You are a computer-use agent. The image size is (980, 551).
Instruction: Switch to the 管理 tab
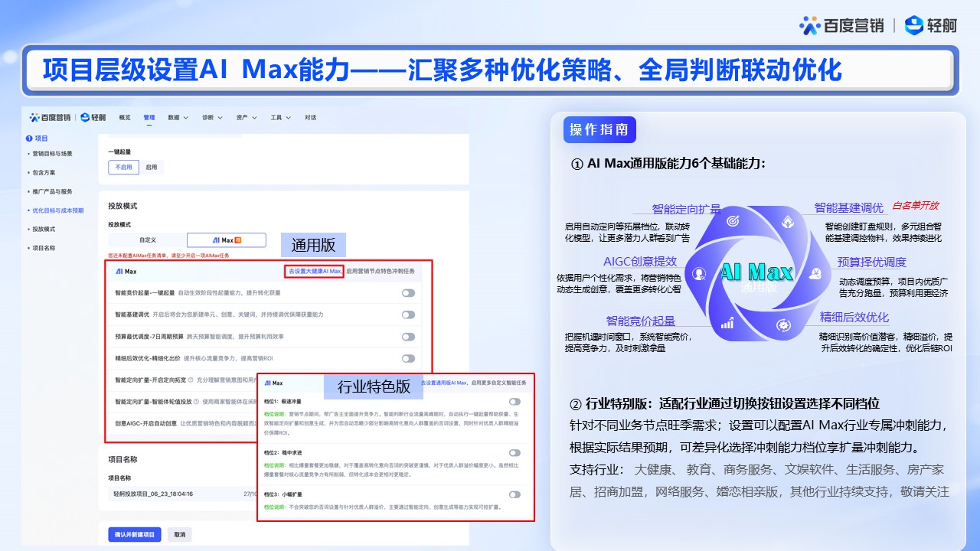pos(149,118)
